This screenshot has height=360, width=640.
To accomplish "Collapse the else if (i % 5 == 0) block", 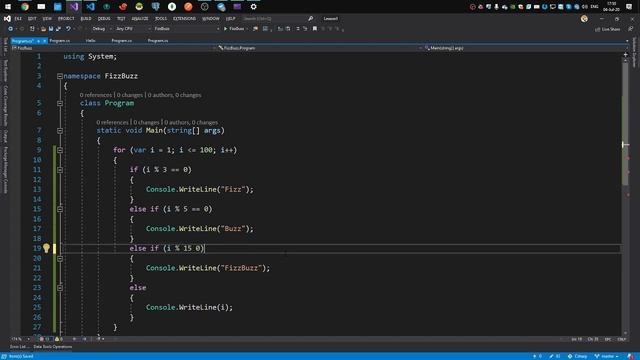I will click(x=60, y=209).
